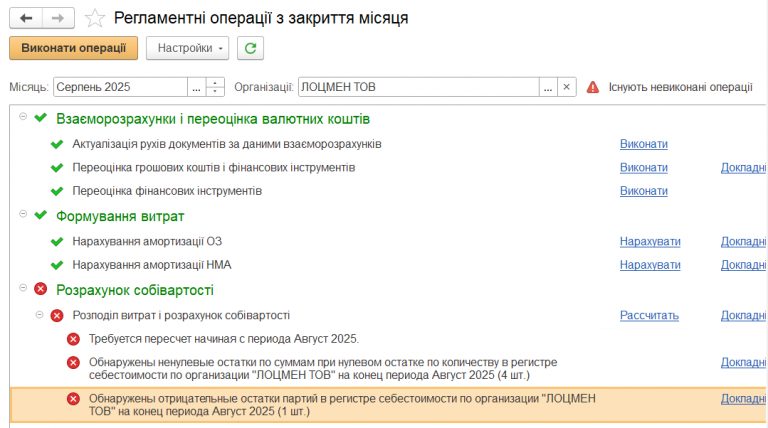This screenshot has width=768, height=428.
Task: Collapse the Формування витрат group
Action: (23, 214)
